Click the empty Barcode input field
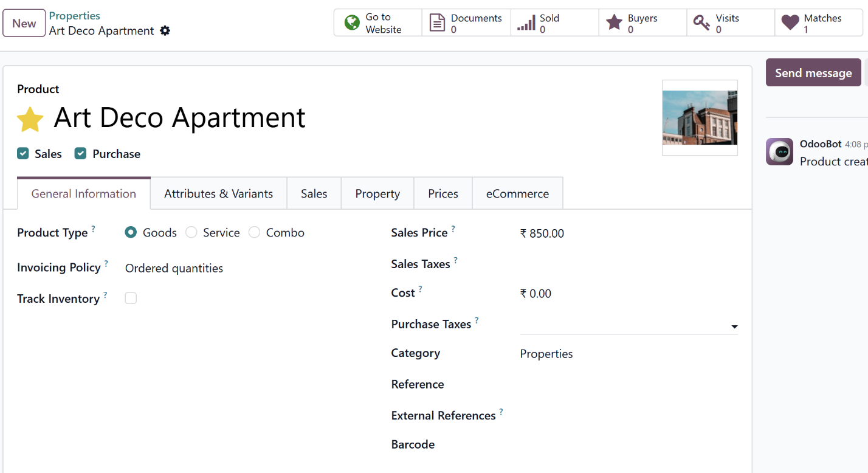868x473 pixels. (629, 444)
